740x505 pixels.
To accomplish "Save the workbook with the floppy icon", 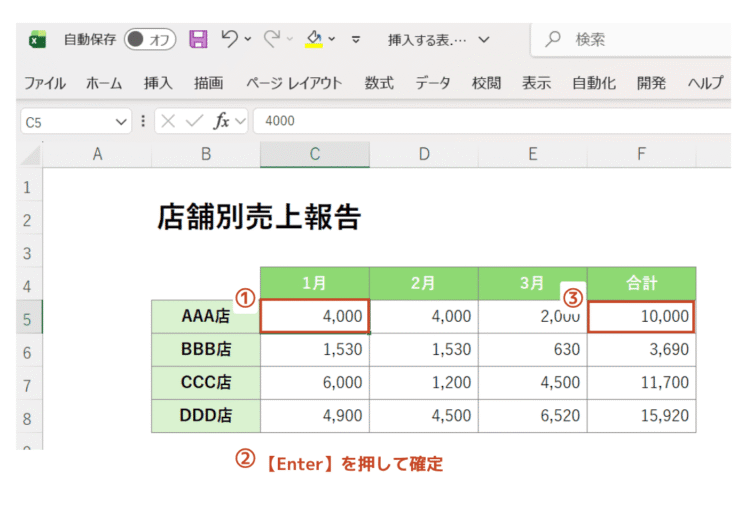I will click(198, 39).
